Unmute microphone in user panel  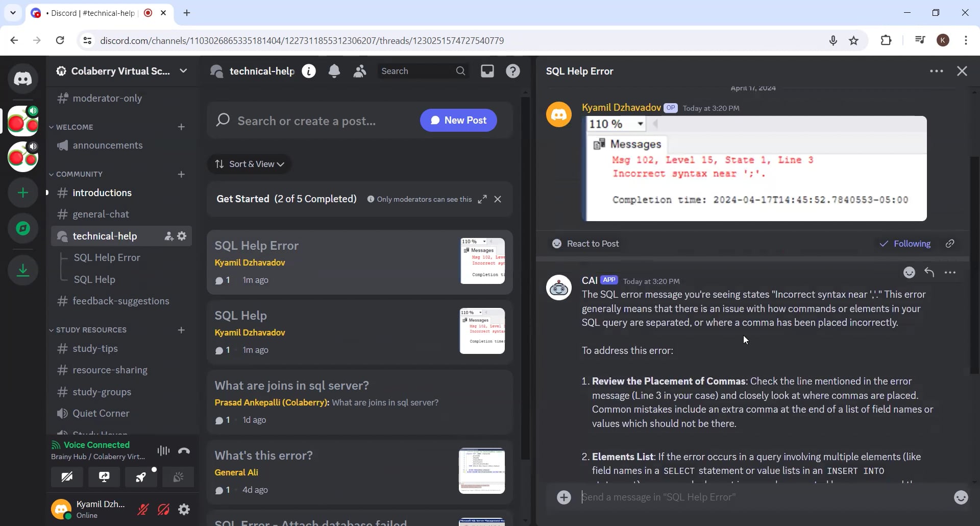143,509
